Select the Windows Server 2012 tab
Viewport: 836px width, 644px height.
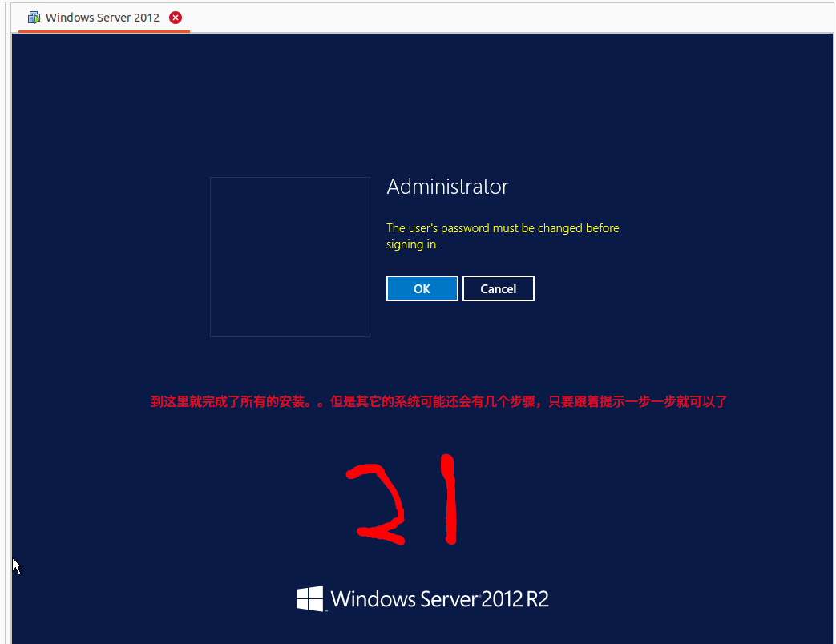(x=103, y=18)
